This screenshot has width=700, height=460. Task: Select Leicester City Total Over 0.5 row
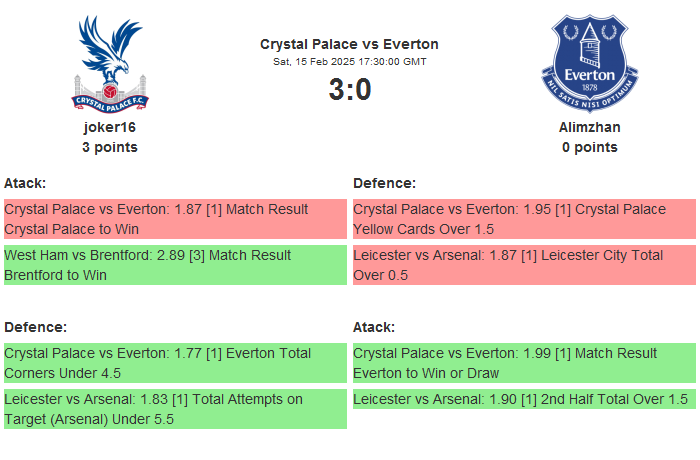(x=523, y=265)
